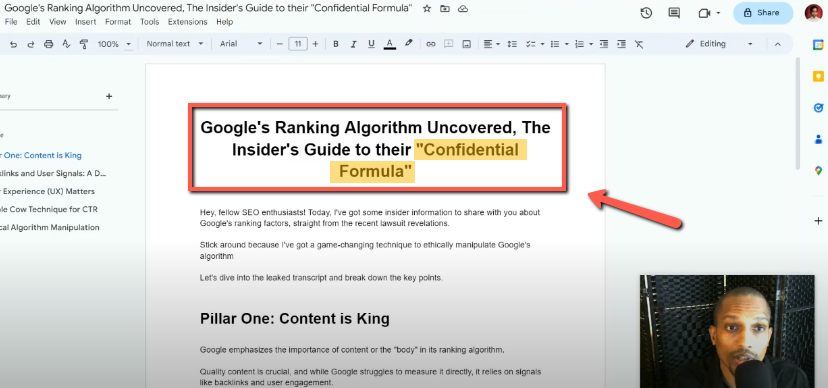Click the Share button
Image resolution: width=828 pixels, height=388 pixels.
[x=763, y=13]
